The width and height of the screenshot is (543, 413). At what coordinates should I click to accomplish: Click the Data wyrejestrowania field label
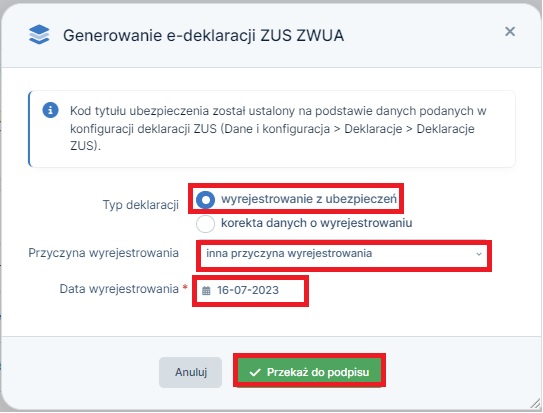(119, 289)
